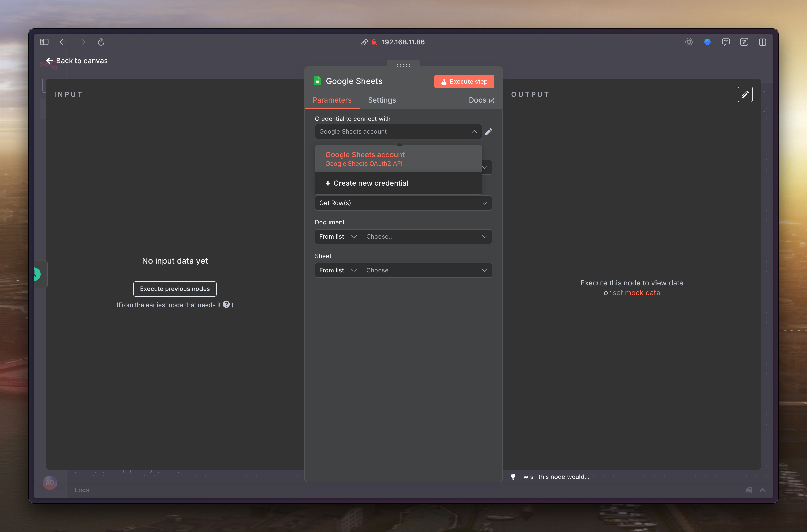This screenshot has width=807, height=532.
Task: Click the Execute step button
Action: click(464, 82)
